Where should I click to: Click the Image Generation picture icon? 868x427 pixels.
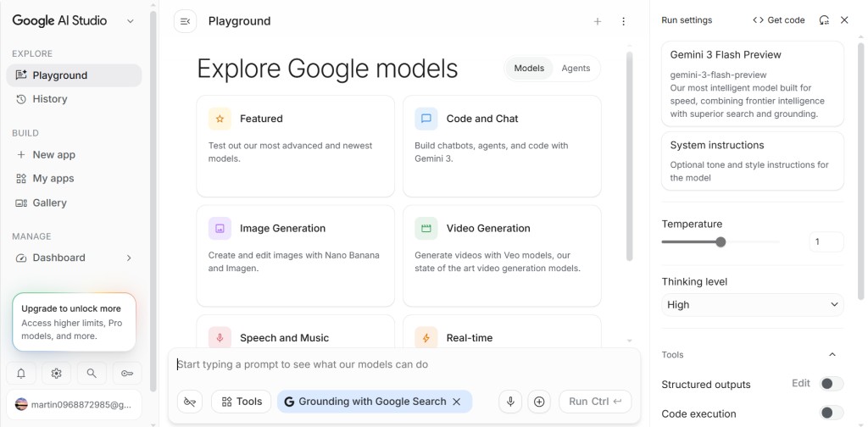pos(220,228)
